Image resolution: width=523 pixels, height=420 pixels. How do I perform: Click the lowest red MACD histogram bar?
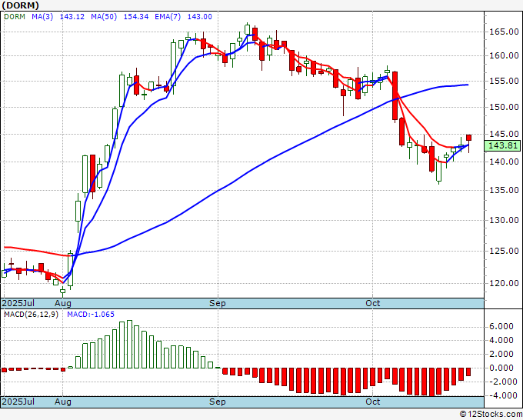(431, 382)
